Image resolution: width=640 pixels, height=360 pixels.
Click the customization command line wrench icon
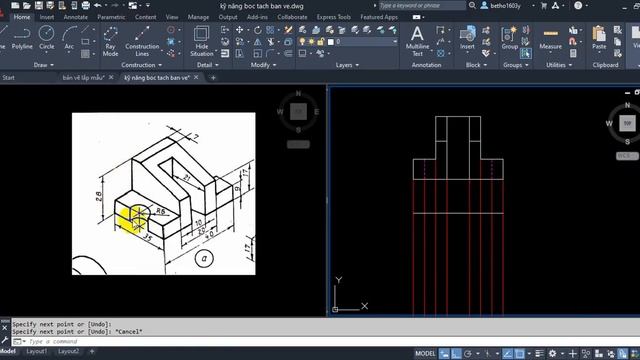point(4,340)
